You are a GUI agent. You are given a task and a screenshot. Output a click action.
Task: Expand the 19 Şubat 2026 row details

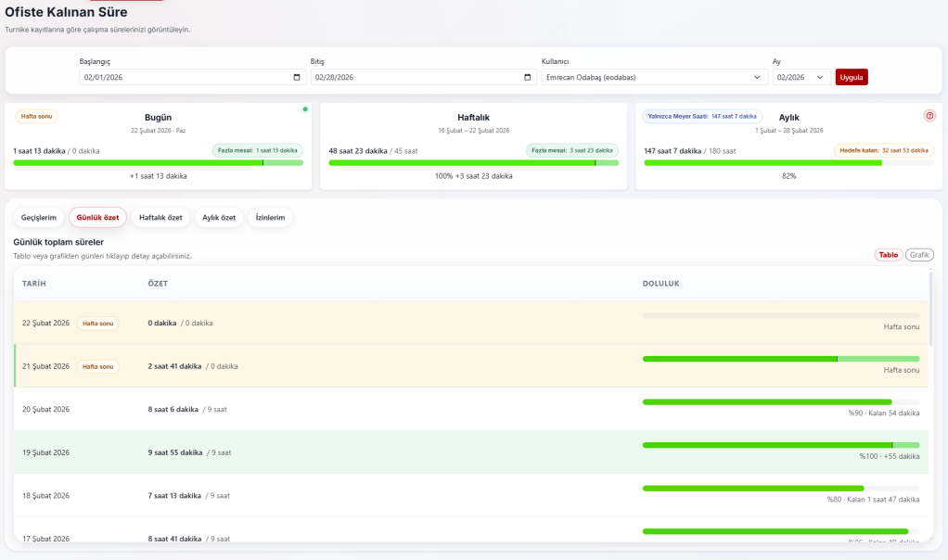coord(46,452)
